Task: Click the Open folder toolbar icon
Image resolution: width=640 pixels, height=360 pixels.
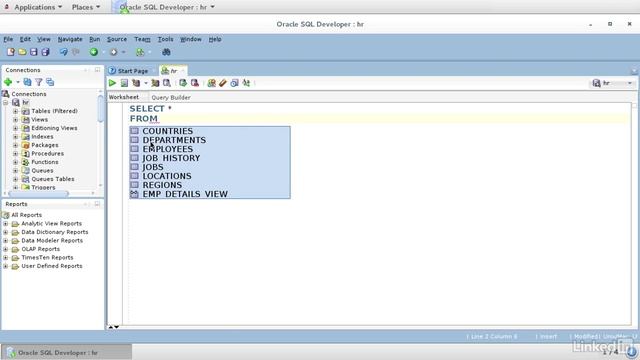Action: click(22, 52)
